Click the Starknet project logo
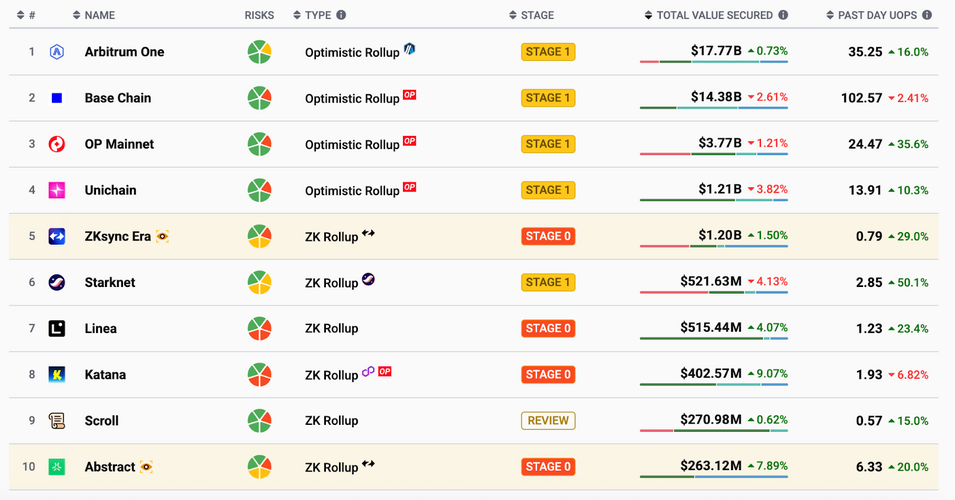 [x=57, y=282]
